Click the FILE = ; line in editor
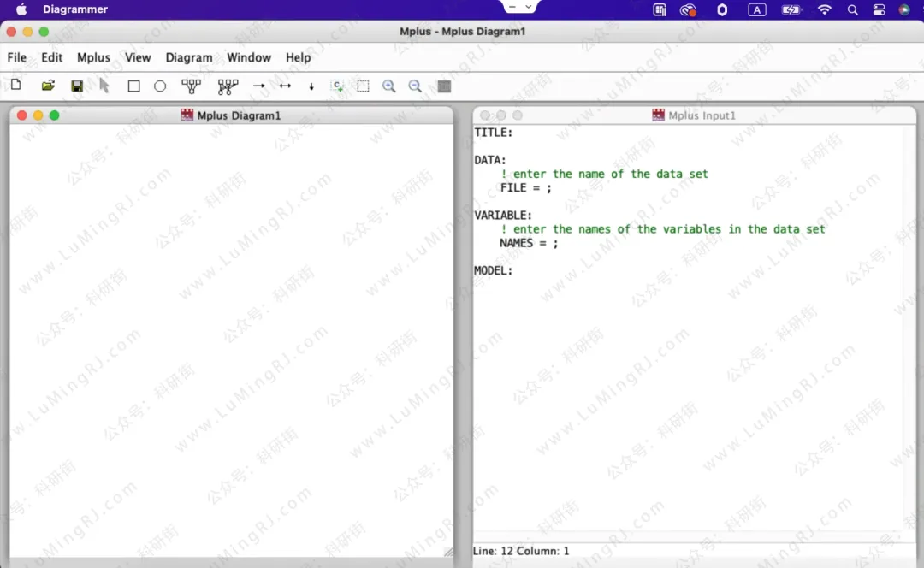 tap(526, 188)
